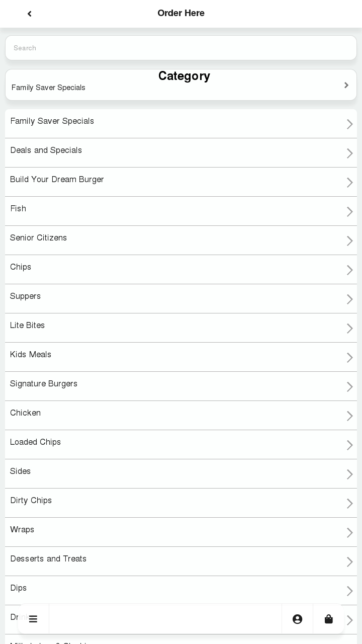Select the Dirty Chips row

click(31, 501)
